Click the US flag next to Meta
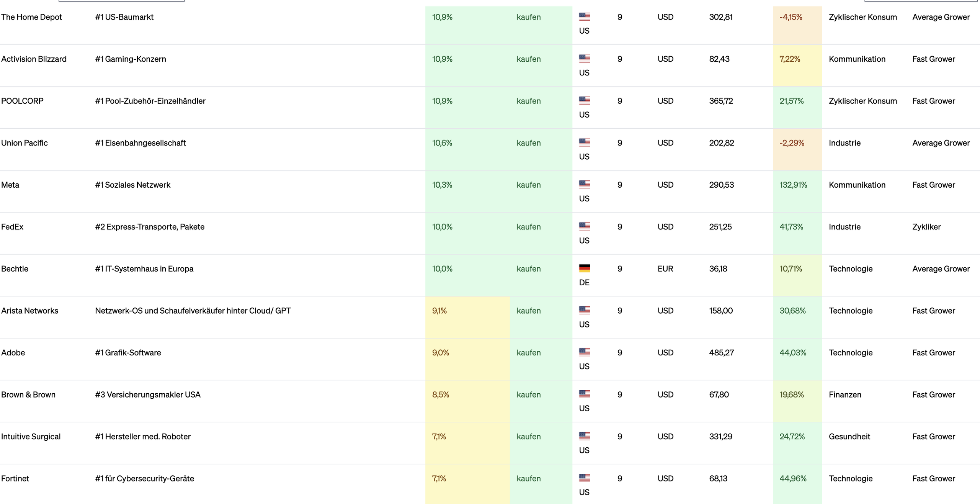980x504 pixels. (584, 184)
